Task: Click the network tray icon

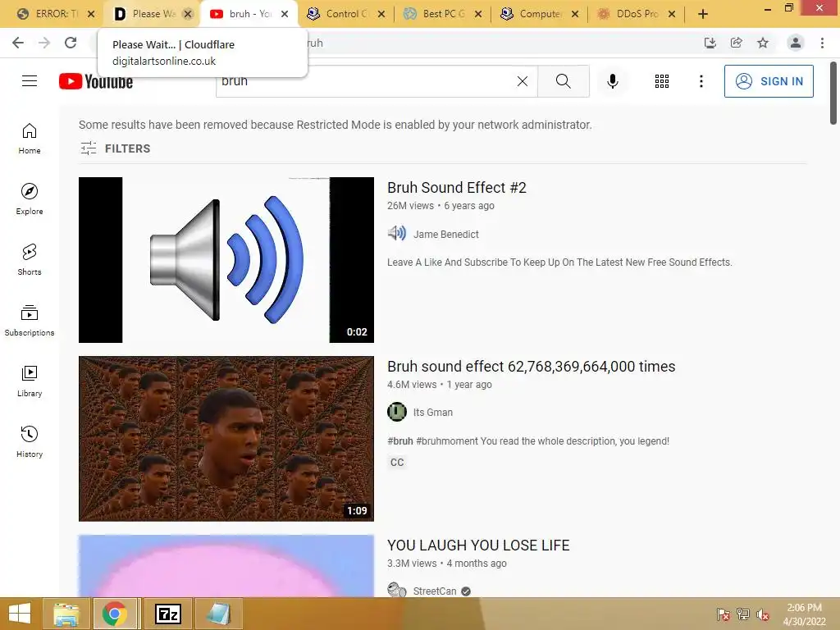Action: (743, 614)
